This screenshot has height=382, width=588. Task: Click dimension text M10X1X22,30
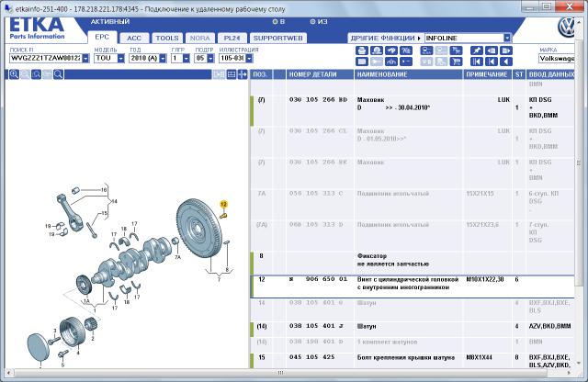click(x=485, y=279)
